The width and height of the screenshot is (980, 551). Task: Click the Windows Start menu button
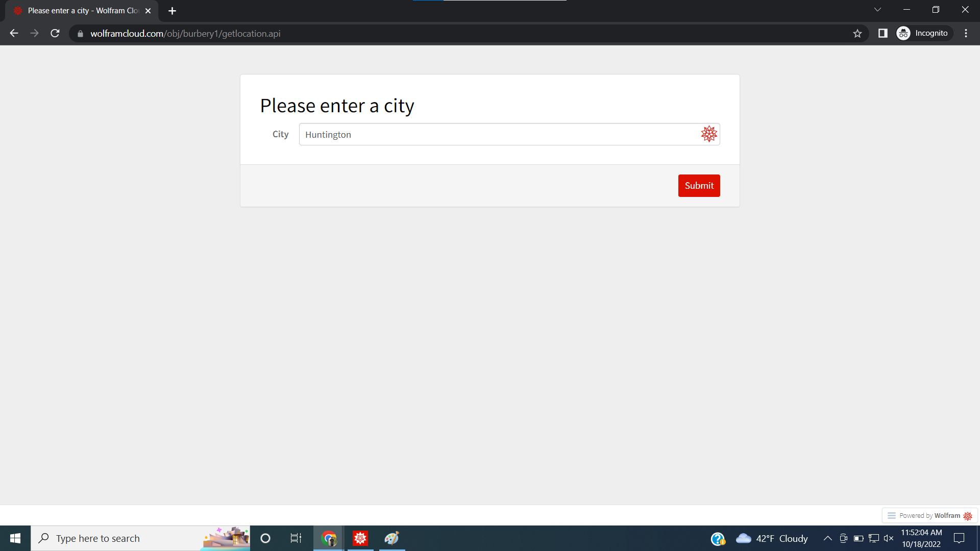[15, 538]
